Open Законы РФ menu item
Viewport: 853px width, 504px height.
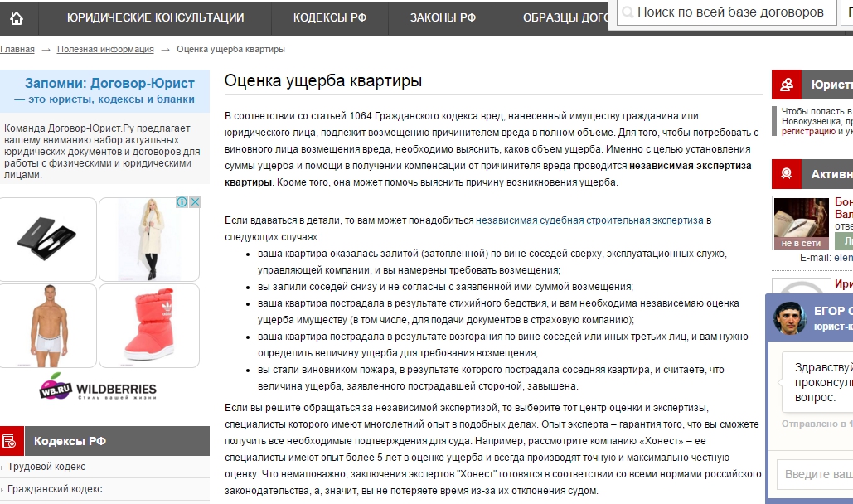(x=443, y=18)
